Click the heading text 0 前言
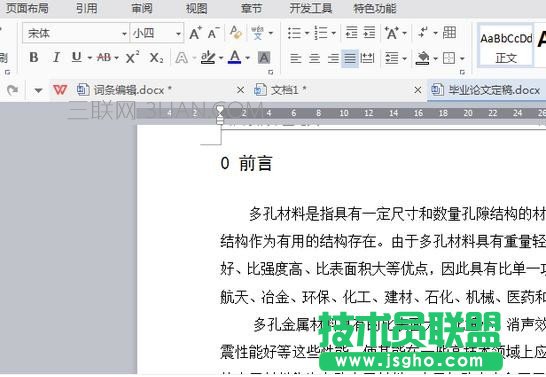The height and width of the screenshot is (377, 546). coord(246,163)
